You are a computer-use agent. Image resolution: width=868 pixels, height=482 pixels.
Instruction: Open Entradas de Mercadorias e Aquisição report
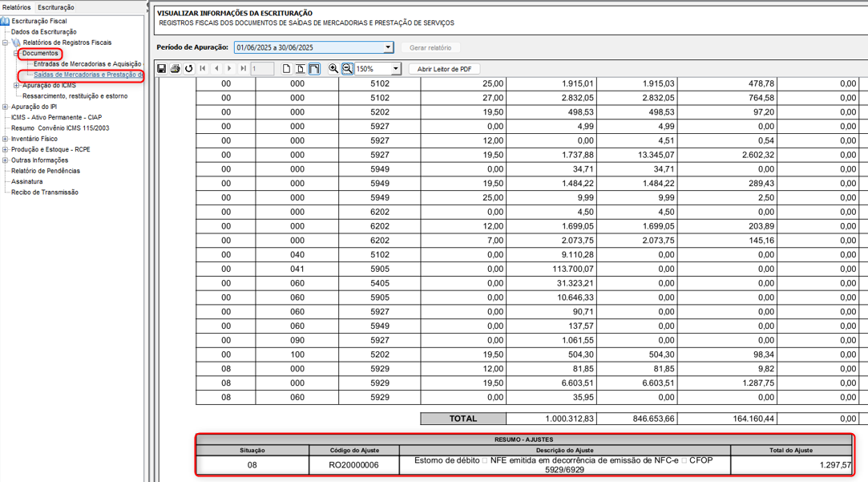pos(87,64)
